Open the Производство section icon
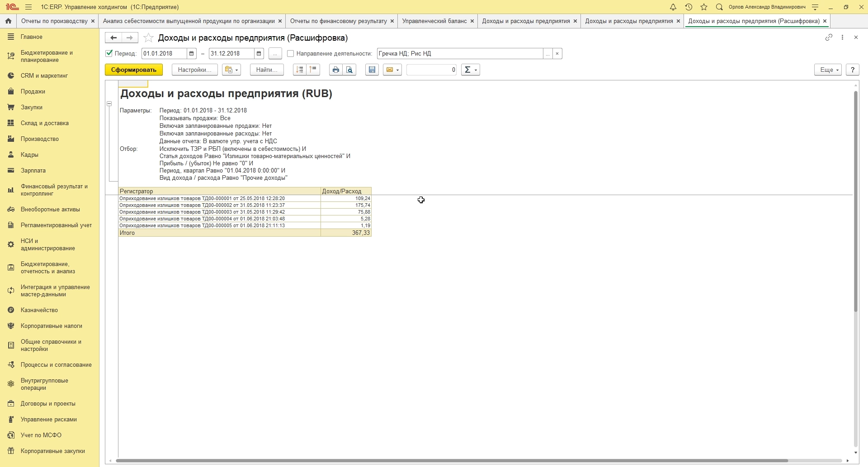Screen dimensions: 868x467 click(11, 139)
